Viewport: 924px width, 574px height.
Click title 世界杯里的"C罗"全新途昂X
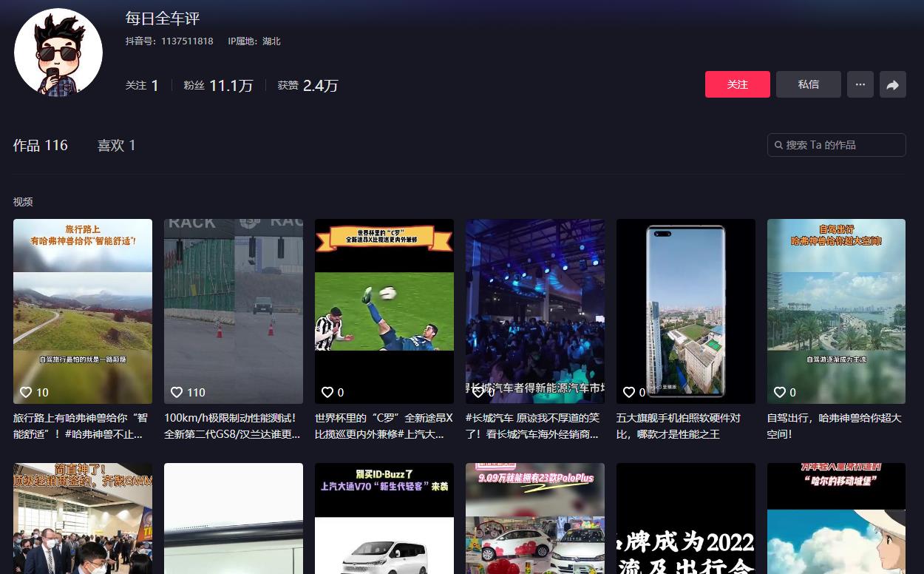click(384, 426)
